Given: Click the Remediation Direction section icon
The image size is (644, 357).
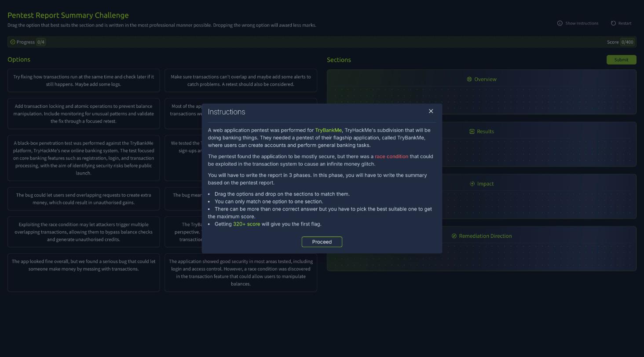Looking at the screenshot, I should click(x=454, y=236).
